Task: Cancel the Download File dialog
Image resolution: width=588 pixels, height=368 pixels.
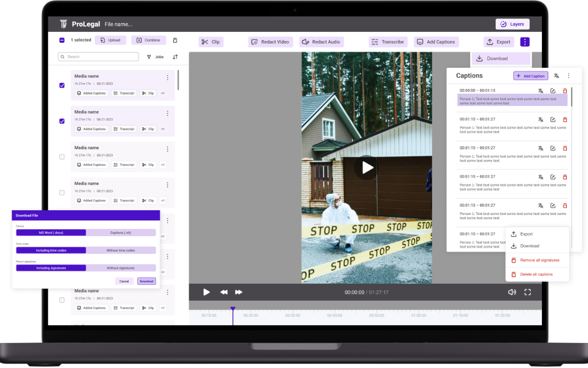Action: 124,281
